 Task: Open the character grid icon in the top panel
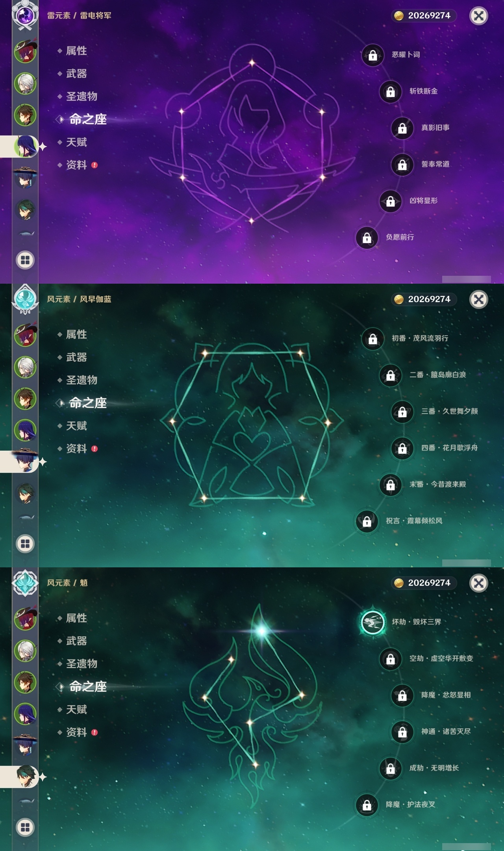(25, 260)
